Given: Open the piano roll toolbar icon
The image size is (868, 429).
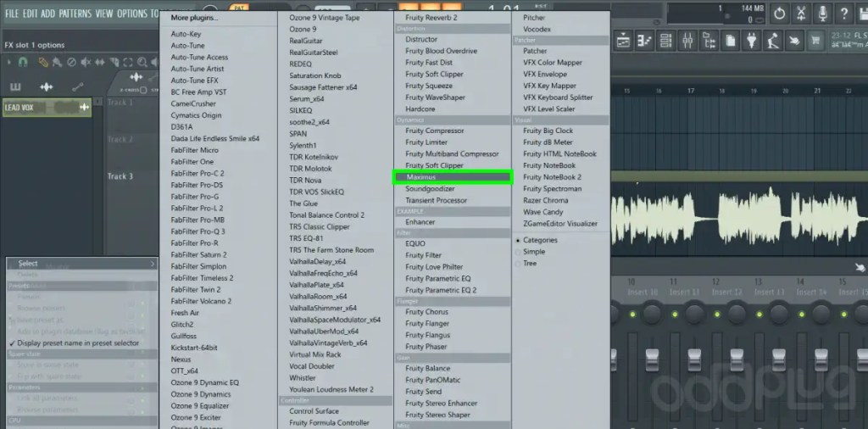Looking at the screenshot, I should point(644,41).
